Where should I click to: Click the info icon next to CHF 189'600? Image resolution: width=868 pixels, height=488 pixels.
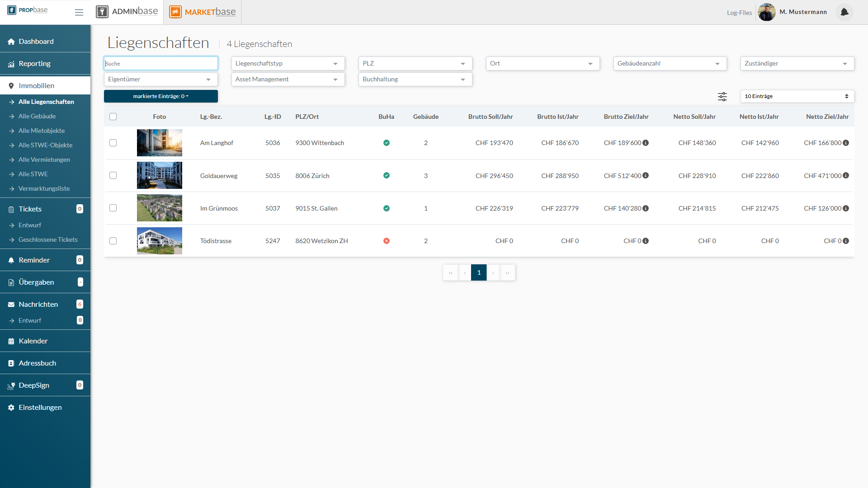point(646,143)
